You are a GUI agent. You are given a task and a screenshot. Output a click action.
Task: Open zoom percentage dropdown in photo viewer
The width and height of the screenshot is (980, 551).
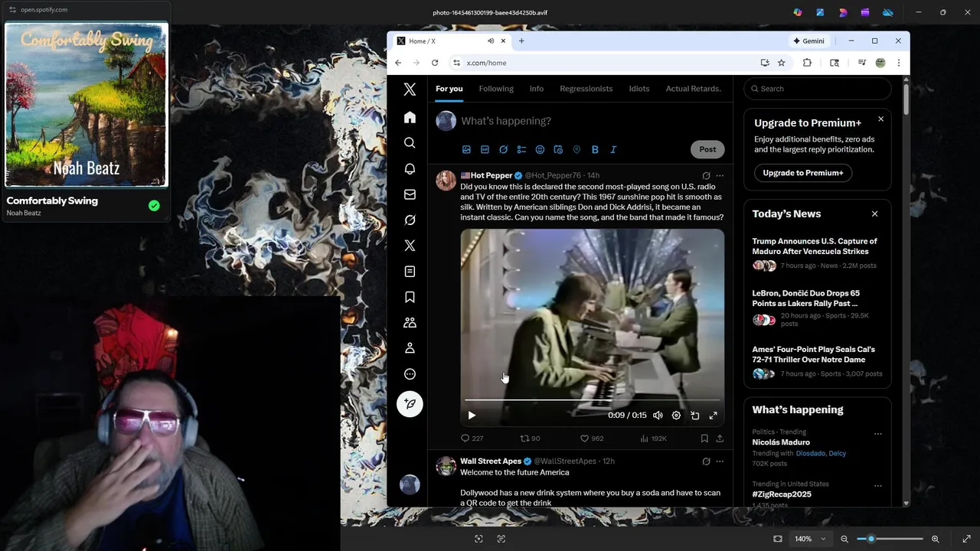coord(810,539)
